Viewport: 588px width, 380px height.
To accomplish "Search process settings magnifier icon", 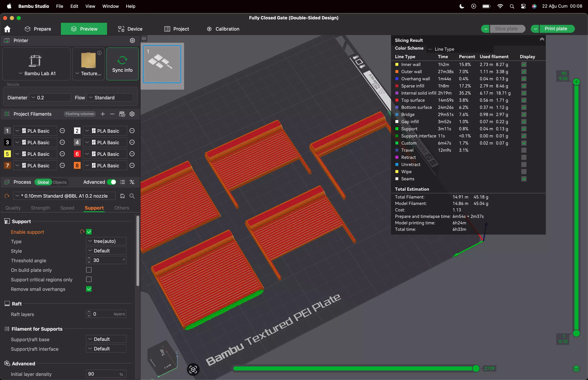I will pos(132,196).
